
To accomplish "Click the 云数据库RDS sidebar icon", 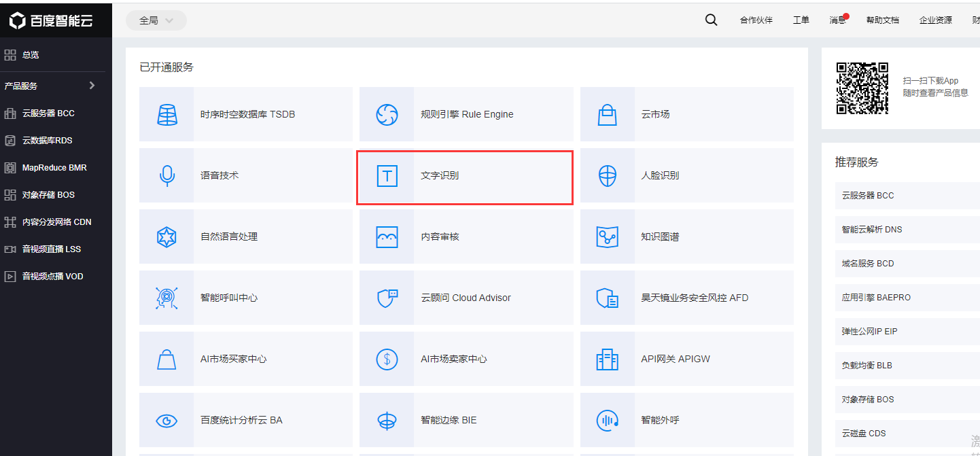I will coord(10,141).
